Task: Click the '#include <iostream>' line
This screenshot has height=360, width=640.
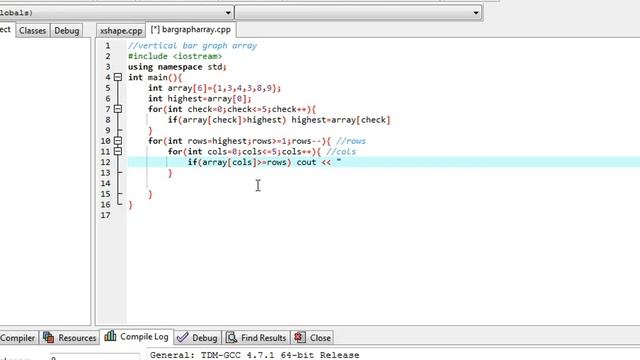Action: pyautogui.click(x=175, y=56)
